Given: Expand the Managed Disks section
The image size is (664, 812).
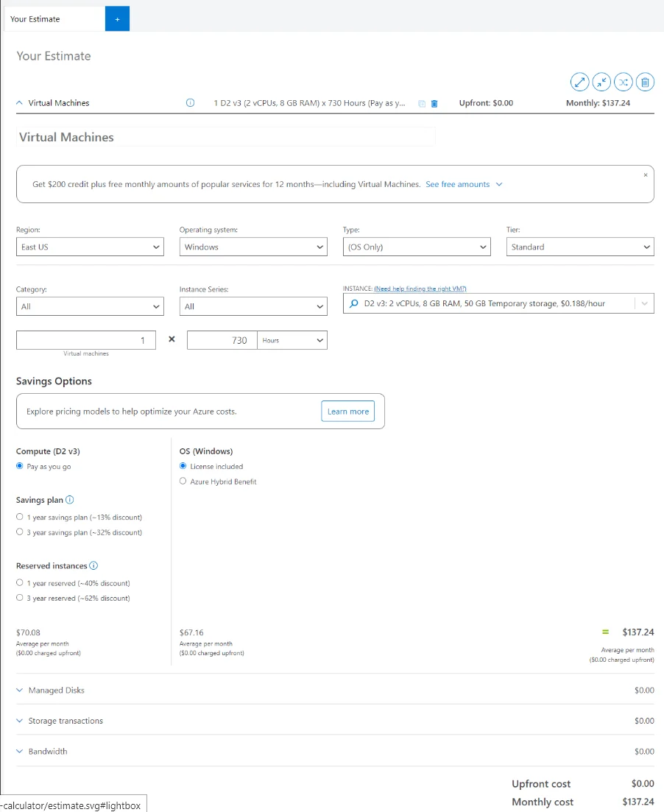Looking at the screenshot, I should (x=19, y=691).
